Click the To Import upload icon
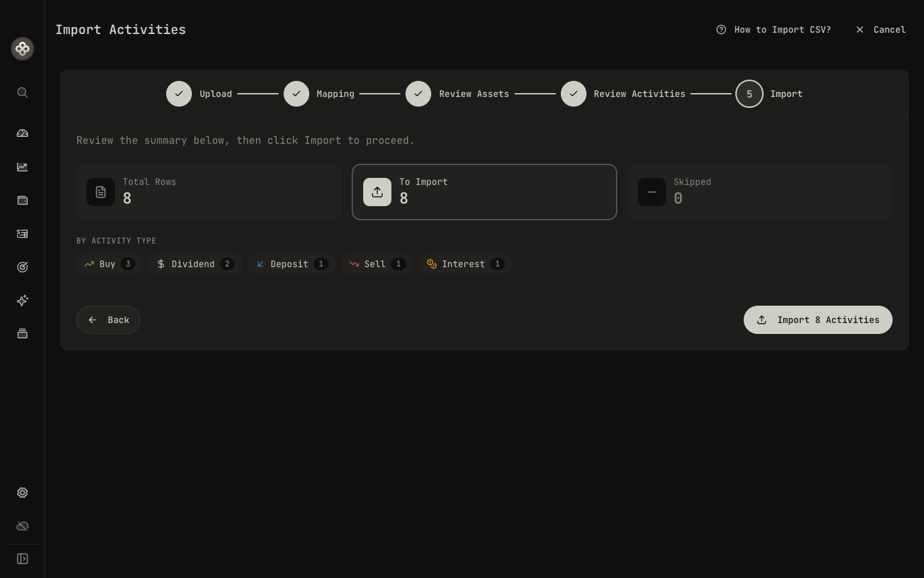 [x=377, y=192]
